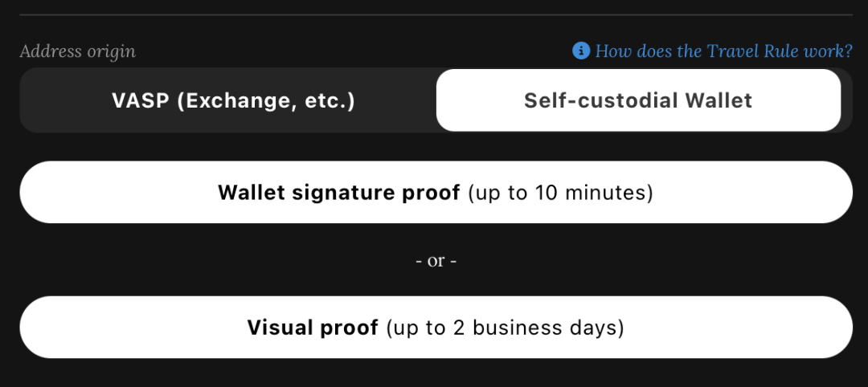Image resolution: width=868 pixels, height=387 pixels.
Task: Select the Self-custodial Wallet option
Action: tap(638, 100)
